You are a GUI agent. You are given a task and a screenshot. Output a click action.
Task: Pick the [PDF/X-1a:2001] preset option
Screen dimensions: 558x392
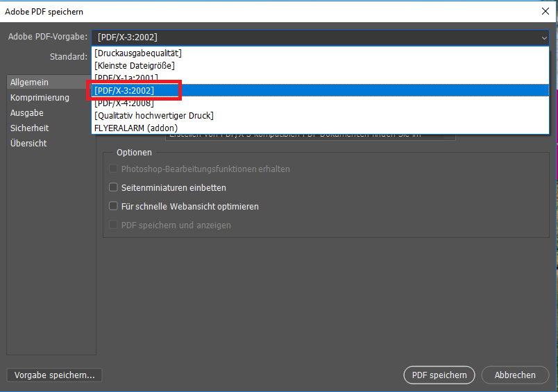tap(126, 78)
